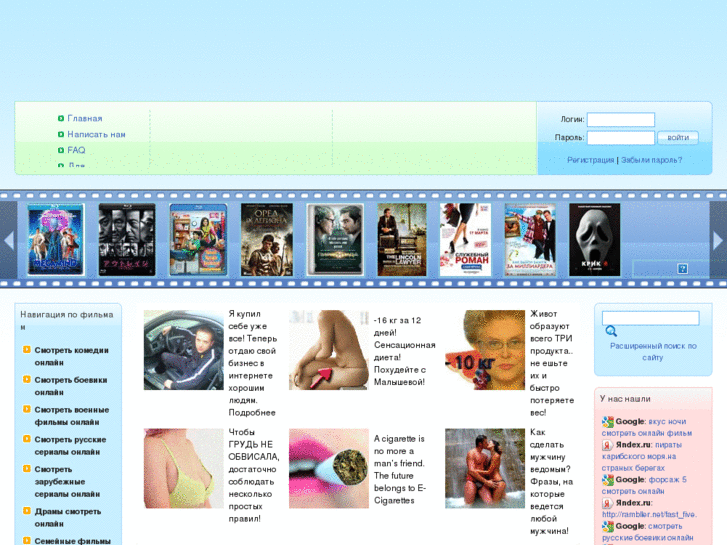The image size is (727, 545).
Task: Click the site search text field
Action: click(650, 318)
